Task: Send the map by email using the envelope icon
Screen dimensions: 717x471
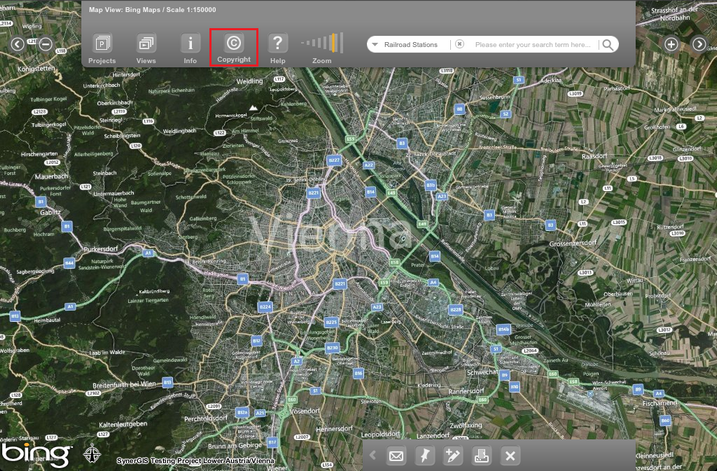Action: click(x=396, y=456)
